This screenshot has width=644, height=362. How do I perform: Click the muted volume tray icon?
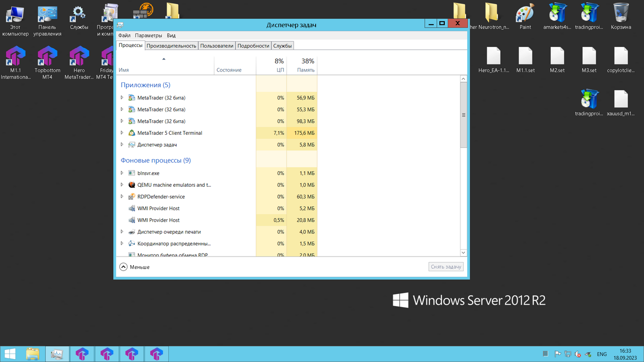click(x=578, y=354)
